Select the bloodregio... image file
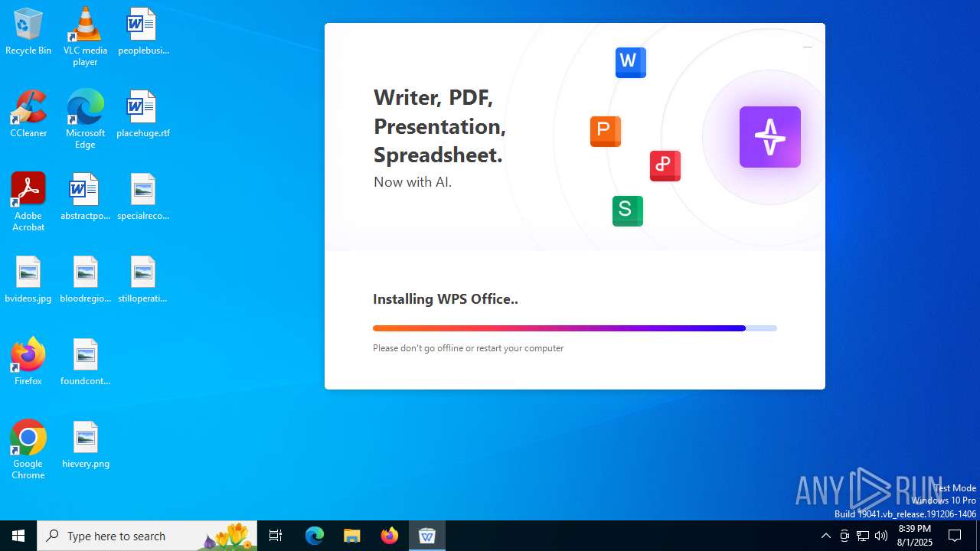Image resolution: width=980 pixels, height=551 pixels. [85, 280]
